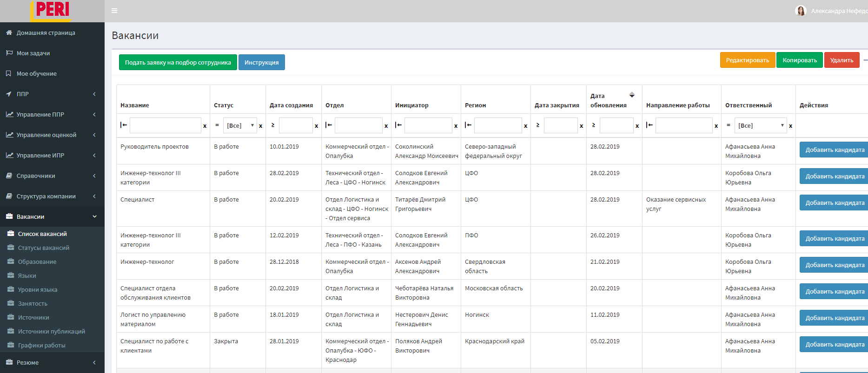
Task: Click the sort arrows on Дата обновления column
Action: tap(632, 95)
